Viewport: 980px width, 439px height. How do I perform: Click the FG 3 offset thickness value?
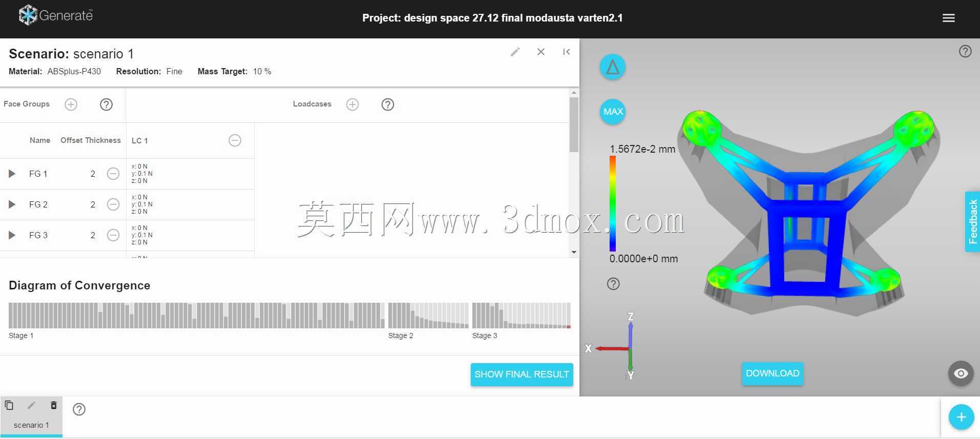tap(93, 236)
